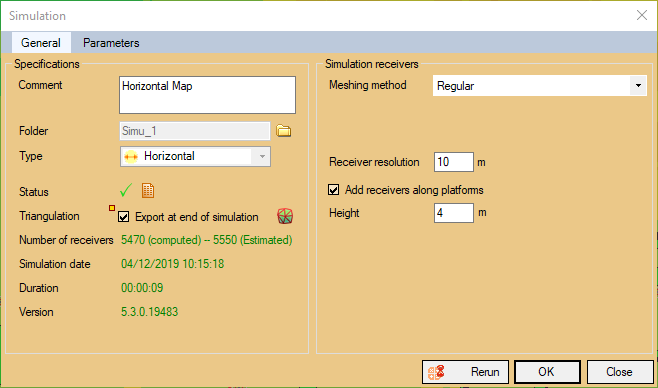The width and height of the screenshot is (658, 388).
Task: Click the Simulation receivers group label
Action: tap(372, 64)
